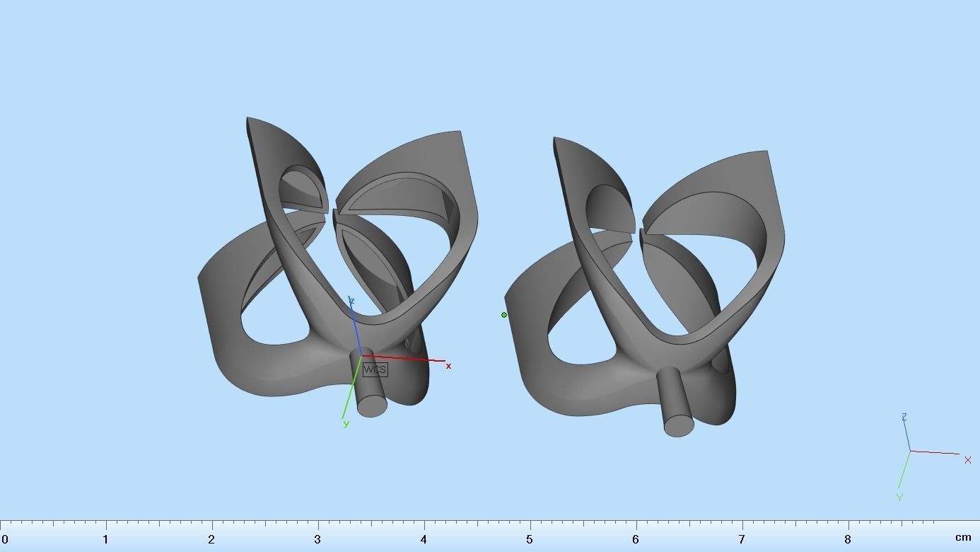
Task: Click the WCS label box at origin
Action: (375, 369)
